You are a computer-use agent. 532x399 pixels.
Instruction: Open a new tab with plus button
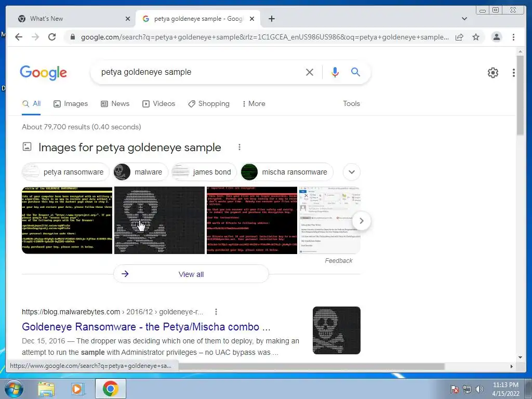click(271, 19)
